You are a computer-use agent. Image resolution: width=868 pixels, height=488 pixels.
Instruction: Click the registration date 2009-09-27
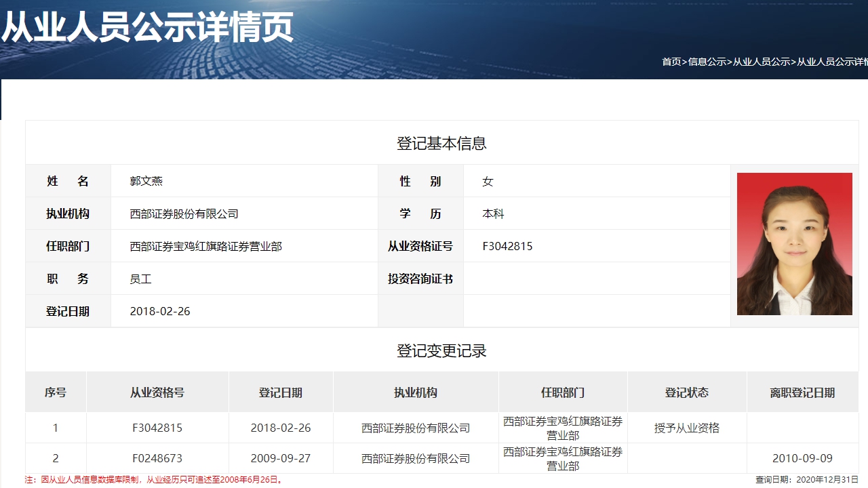point(281,458)
